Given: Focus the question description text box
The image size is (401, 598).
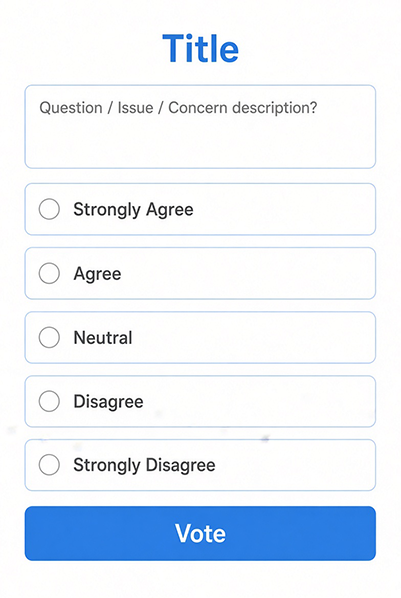Looking at the screenshot, I should pos(200,127).
